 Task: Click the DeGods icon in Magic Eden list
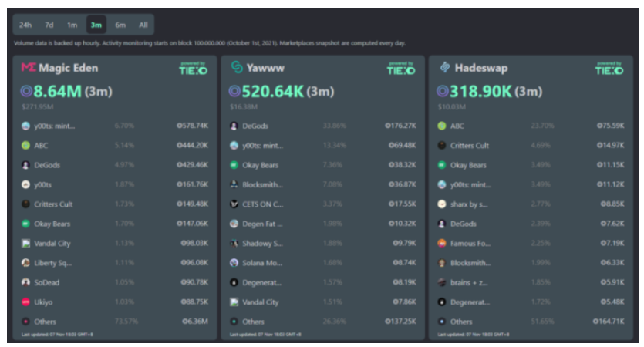(x=26, y=165)
